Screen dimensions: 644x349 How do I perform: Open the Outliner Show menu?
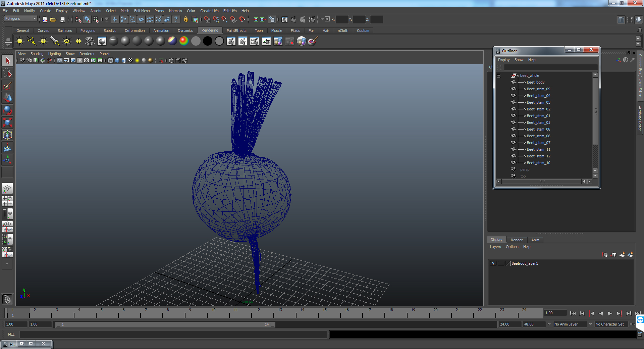[x=519, y=60]
